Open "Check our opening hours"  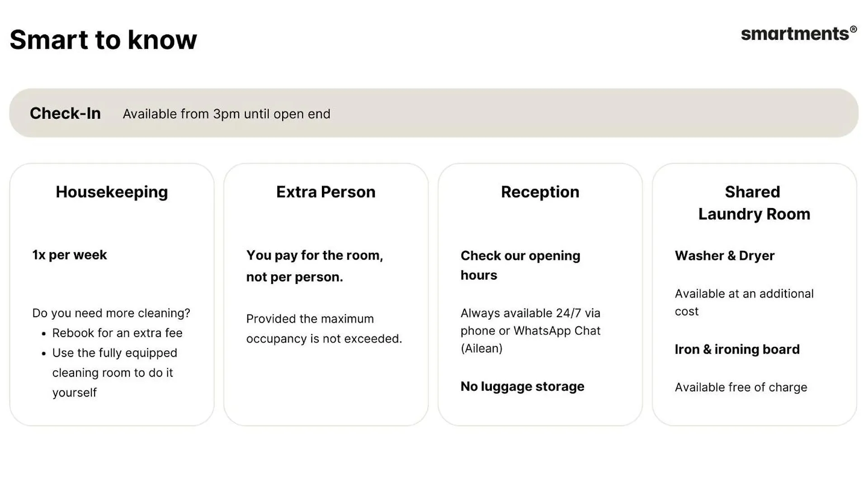[x=520, y=265]
